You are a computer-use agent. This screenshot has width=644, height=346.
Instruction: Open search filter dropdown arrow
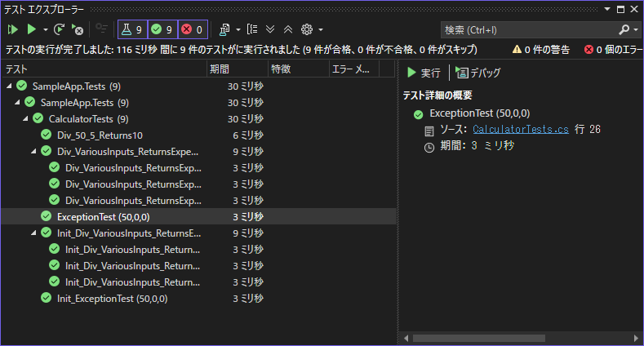click(636, 29)
